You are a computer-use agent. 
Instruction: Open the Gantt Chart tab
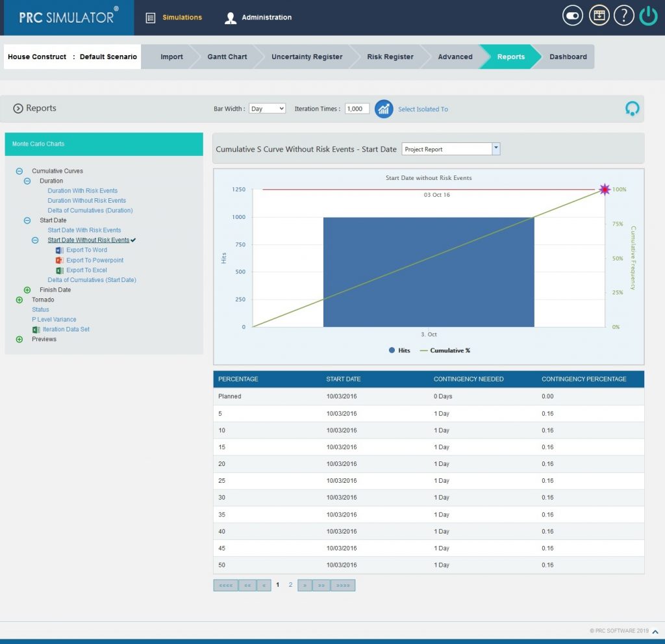tap(227, 57)
